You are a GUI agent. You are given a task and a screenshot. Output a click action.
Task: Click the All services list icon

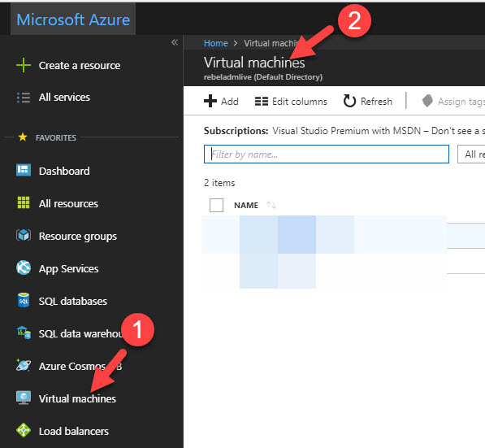(24, 98)
